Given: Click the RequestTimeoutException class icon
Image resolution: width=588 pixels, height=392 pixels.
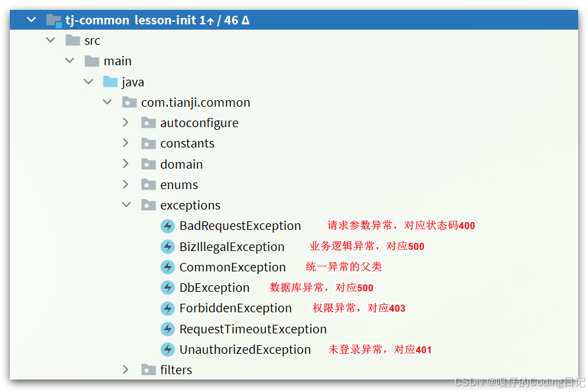Looking at the screenshot, I should (x=167, y=329).
